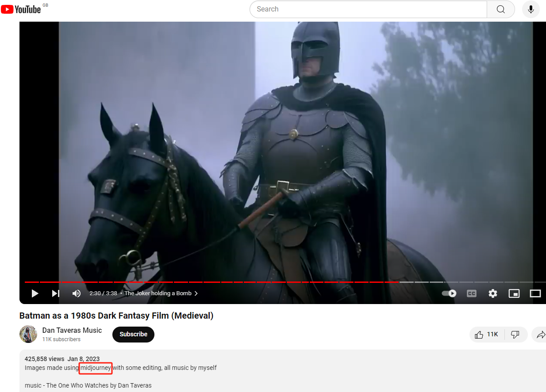The width and height of the screenshot is (546, 392).
Task: Click the word 'midjourney' in description
Action: (x=96, y=368)
